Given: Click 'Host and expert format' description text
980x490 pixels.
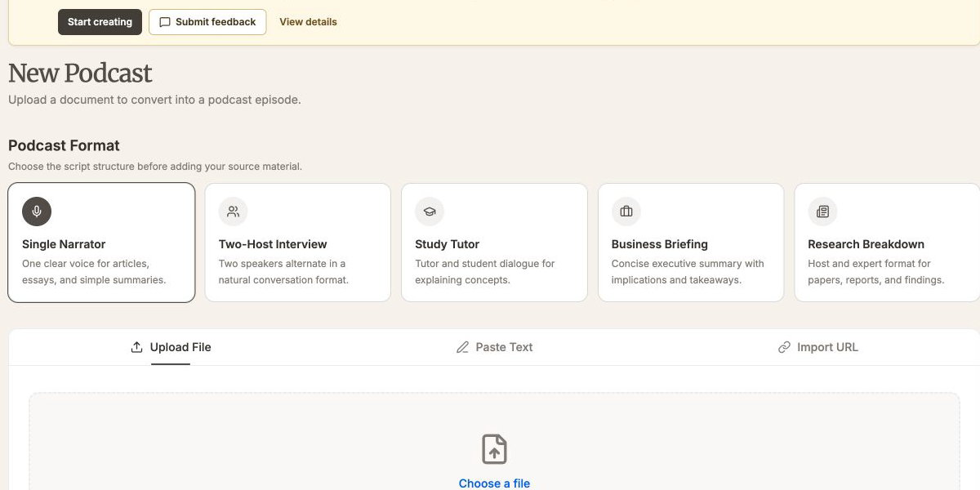Looking at the screenshot, I should point(875,272).
